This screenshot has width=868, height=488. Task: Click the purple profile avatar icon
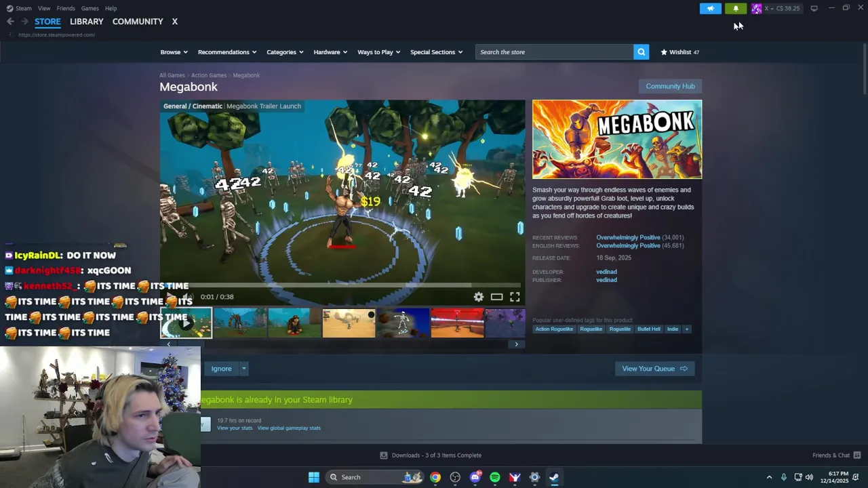tap(756, 8)
